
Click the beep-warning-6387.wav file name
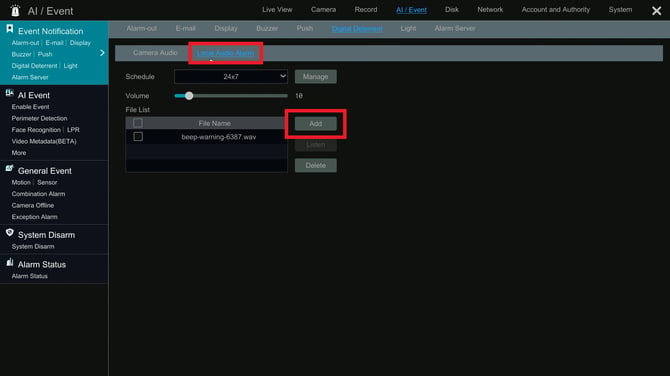(219, 137)
